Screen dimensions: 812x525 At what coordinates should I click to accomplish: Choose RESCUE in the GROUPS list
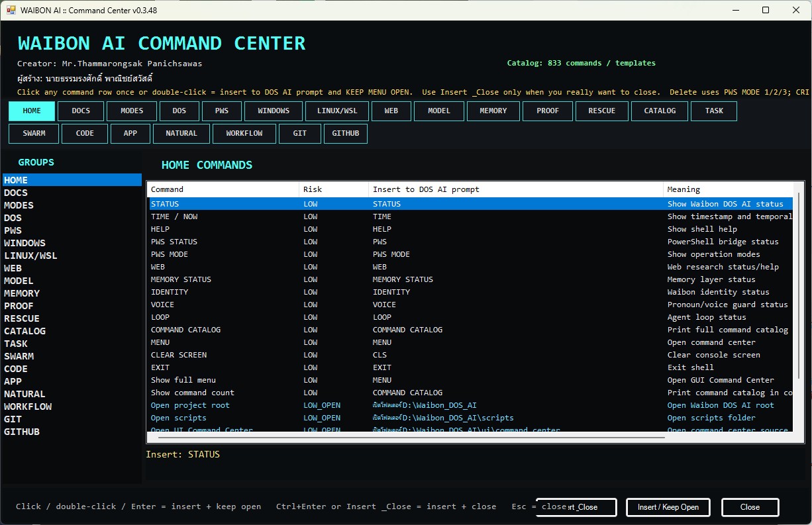(x=72, y=318)
